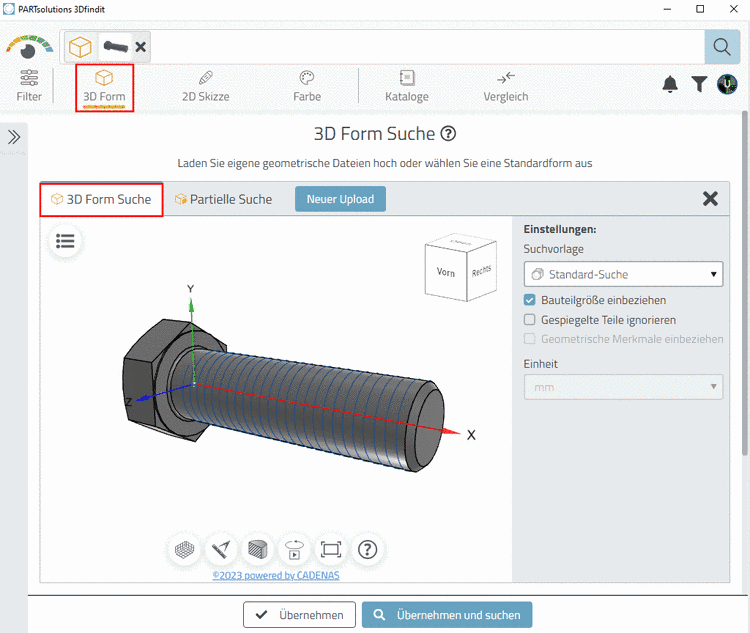
Task: Click Übernehmen und suchen
Action: tap(447, 615)
